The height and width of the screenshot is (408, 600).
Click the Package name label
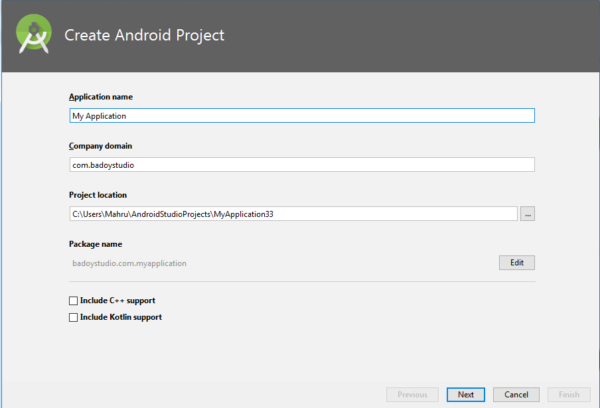93,244
